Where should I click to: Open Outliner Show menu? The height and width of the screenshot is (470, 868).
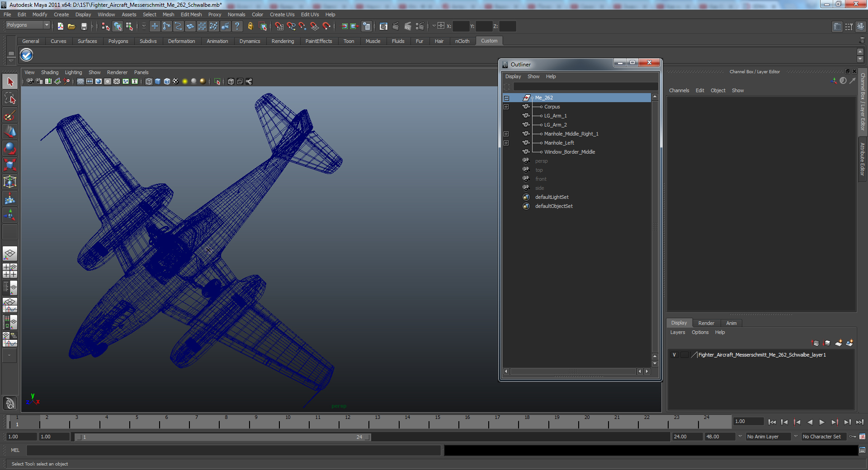(x=533, y=76)
